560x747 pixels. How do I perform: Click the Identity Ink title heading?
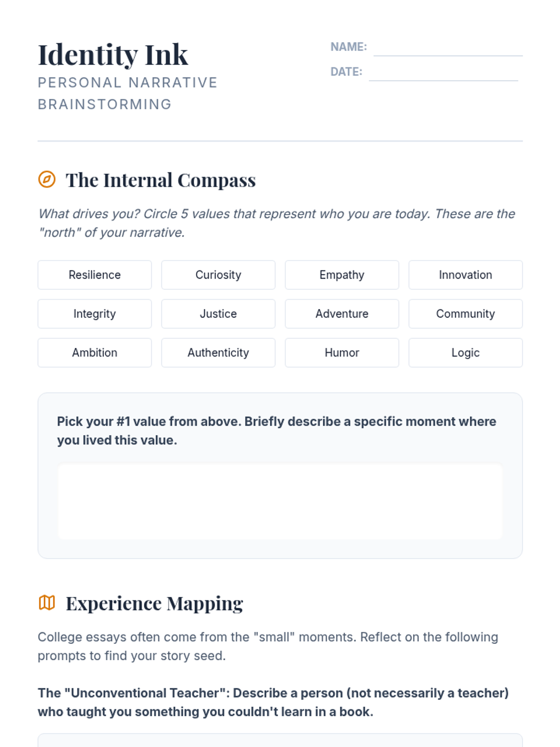(113, 55)
